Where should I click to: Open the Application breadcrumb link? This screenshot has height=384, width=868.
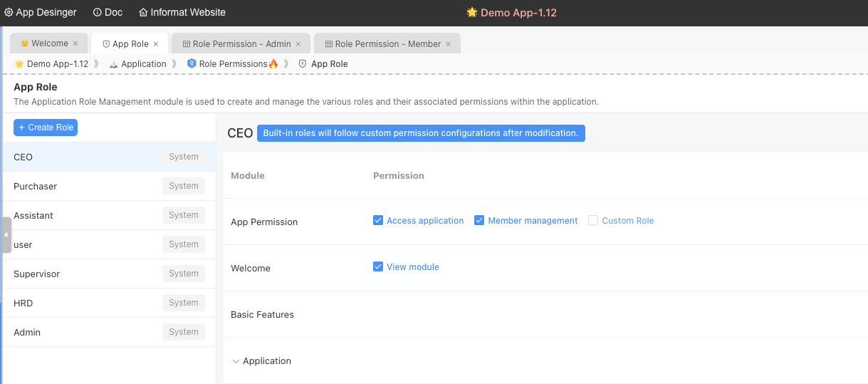coord(143,64)
